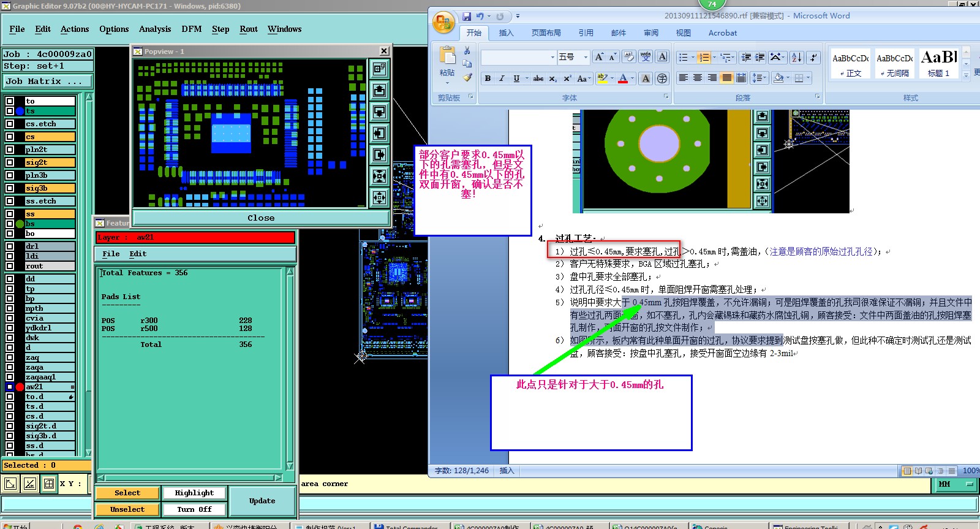Viewport: 980px width, 529px height.
Task: Click the scissors Cut icon in Word
Action: (467, 51)
